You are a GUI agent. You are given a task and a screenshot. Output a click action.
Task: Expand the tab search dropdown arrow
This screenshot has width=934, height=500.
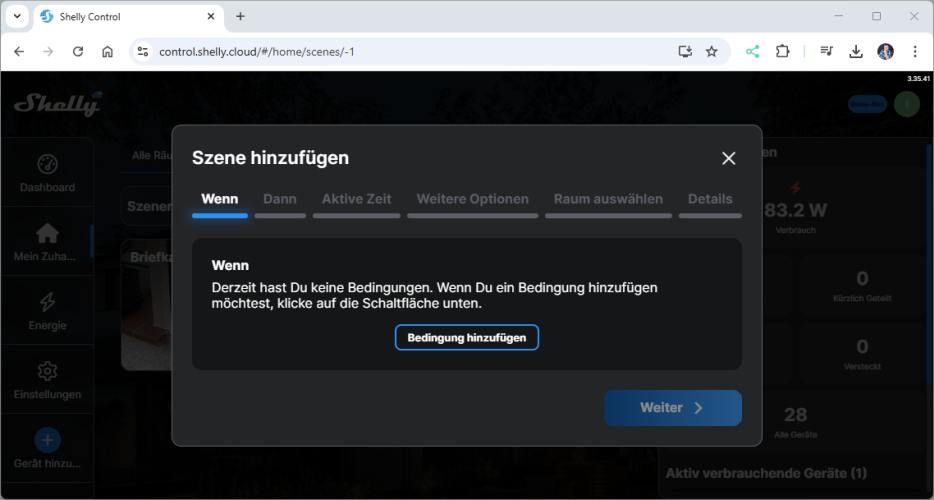click(18, 16)
